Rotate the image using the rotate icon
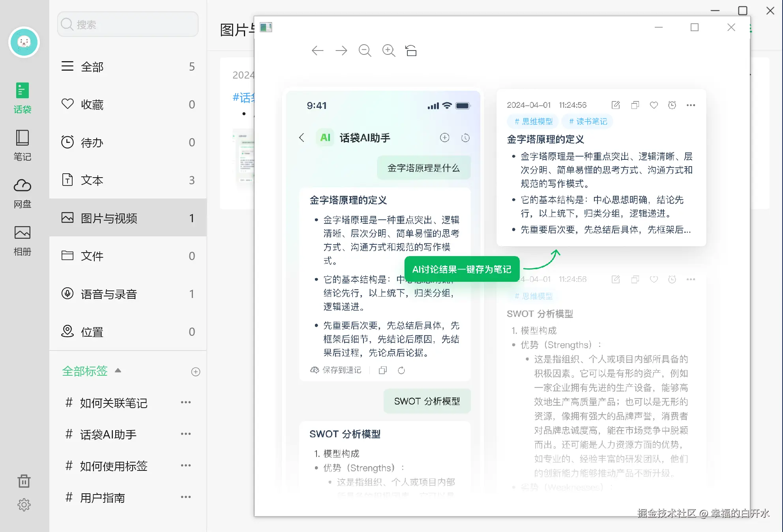Image resolution: width=783 pixels, height=532 pixels. pos(411,51)
